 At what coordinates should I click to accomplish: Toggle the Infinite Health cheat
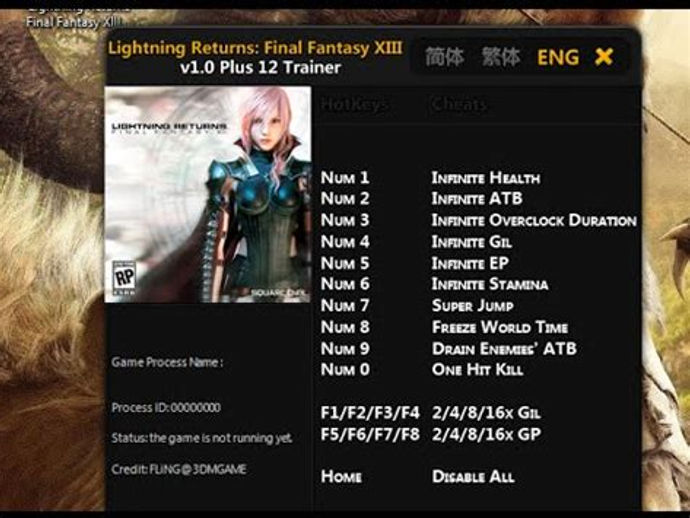tap(486, 178)
